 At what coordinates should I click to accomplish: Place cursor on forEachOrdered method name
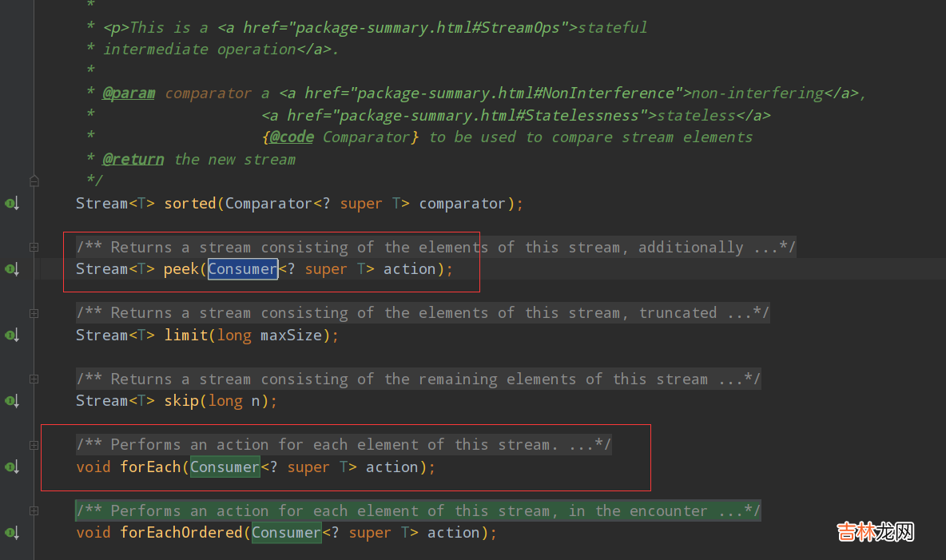point(182,533)
